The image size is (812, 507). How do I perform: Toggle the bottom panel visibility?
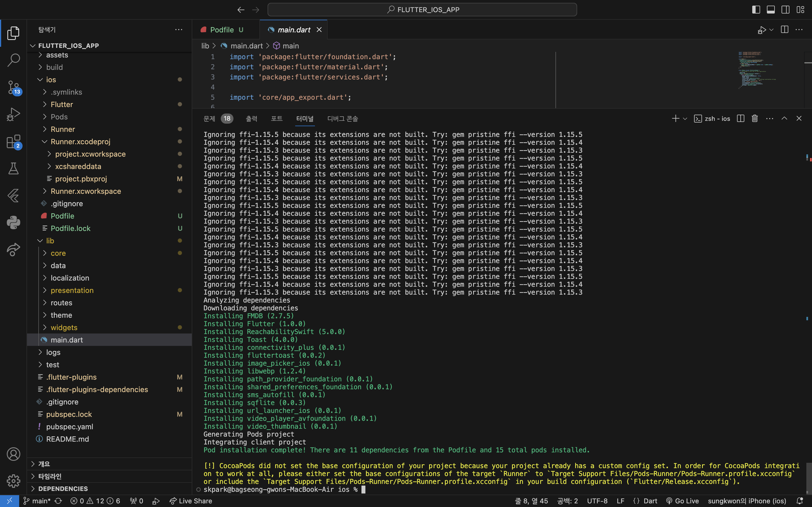tap(771, 10)
